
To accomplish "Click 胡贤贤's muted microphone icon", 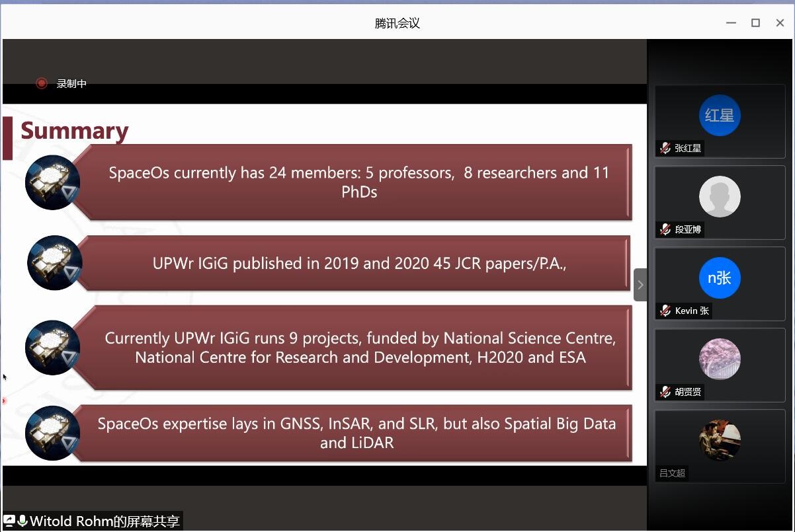I will pyautogui.click(x=665, y=393).
